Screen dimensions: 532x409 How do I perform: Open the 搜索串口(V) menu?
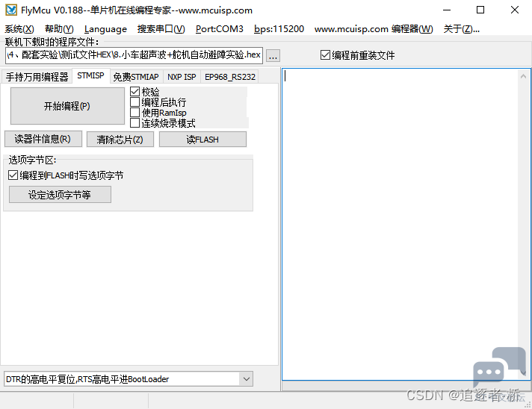click(161, 29)
